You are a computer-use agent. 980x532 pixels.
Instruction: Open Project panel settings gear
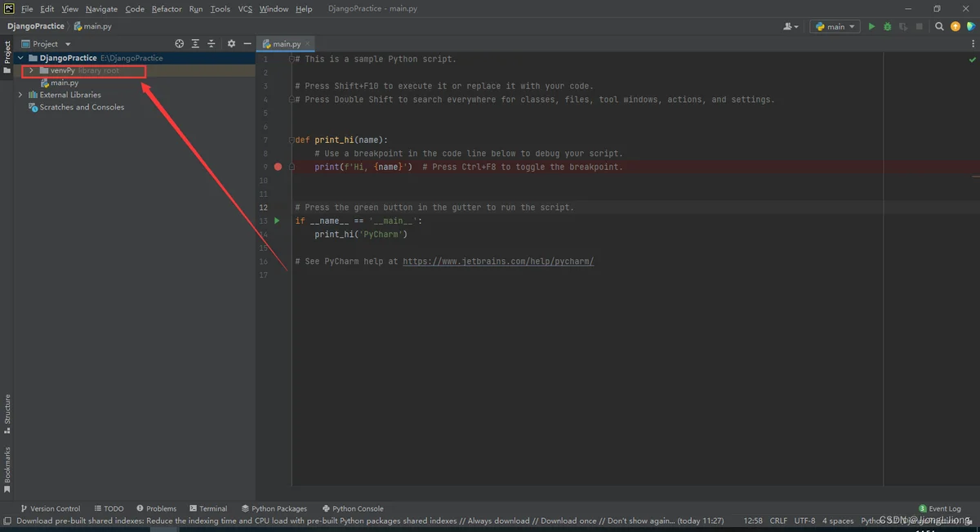pos(231,43)
